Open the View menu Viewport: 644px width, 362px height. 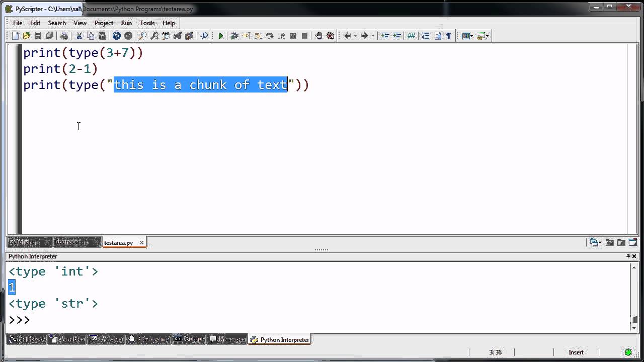(x=80, y=23)
